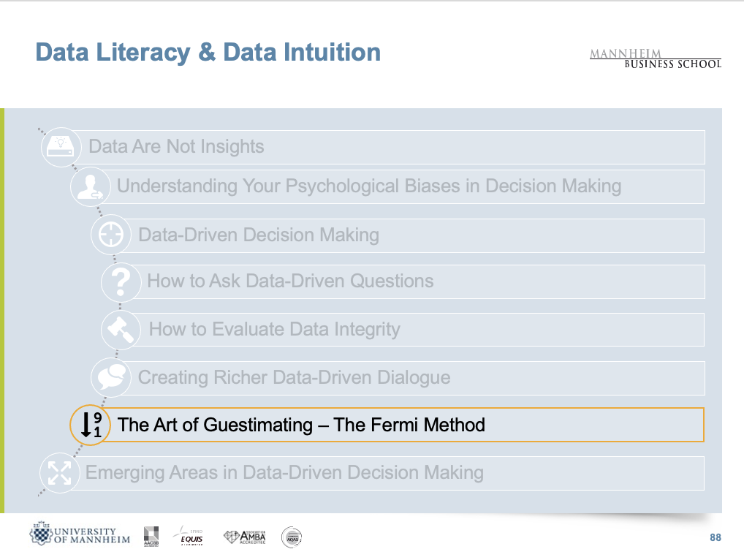Click the expand arrows icon for Emerging Areas
This screenshot has width=744, height=560.
point(59,472)
